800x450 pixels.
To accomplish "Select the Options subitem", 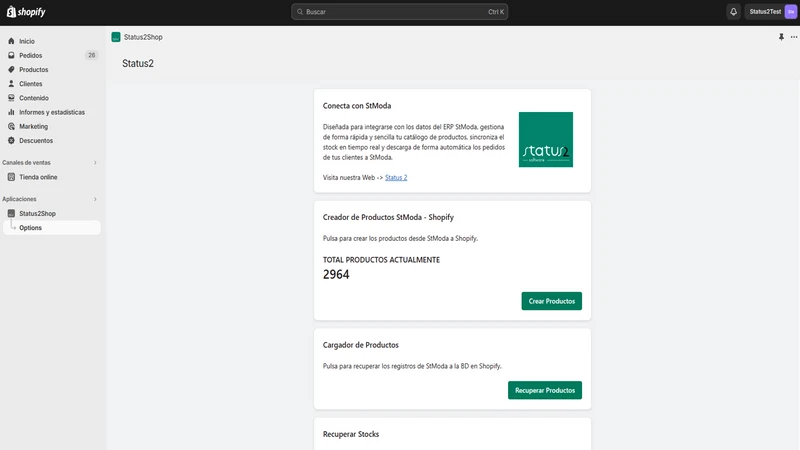I will point(52,228).
